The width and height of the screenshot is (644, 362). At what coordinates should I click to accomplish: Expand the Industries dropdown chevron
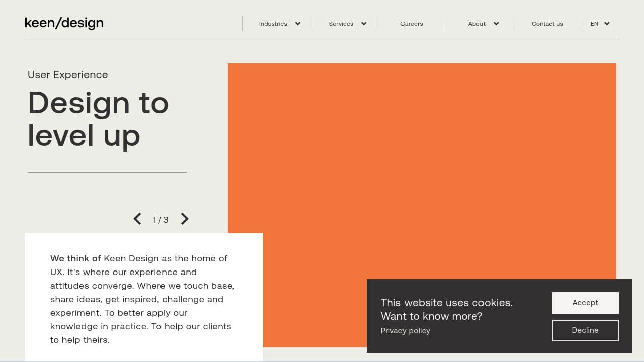[298, 24]
